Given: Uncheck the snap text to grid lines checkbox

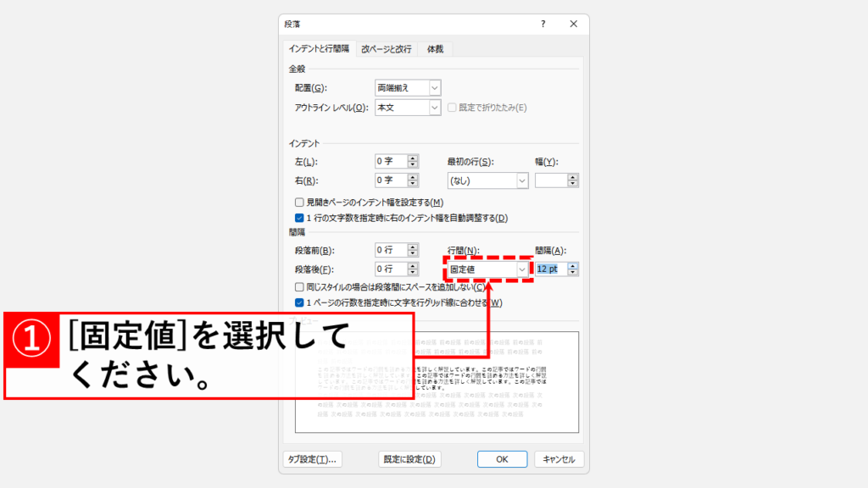Looking at the screenshot, I should pos(299,302).
